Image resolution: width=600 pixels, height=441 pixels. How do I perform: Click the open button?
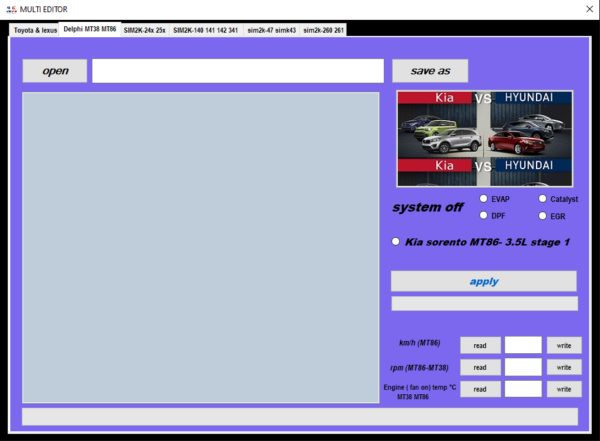55,71
